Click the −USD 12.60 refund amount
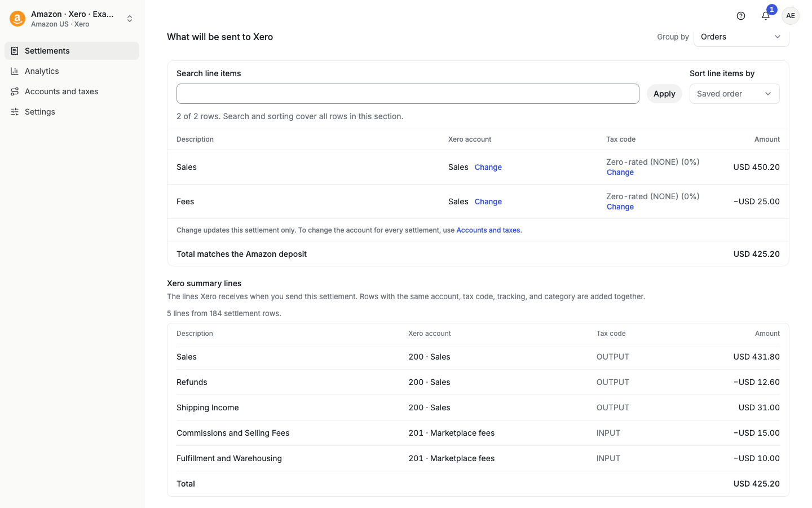Viewport: 812px width, 508px height. (756, 382)
